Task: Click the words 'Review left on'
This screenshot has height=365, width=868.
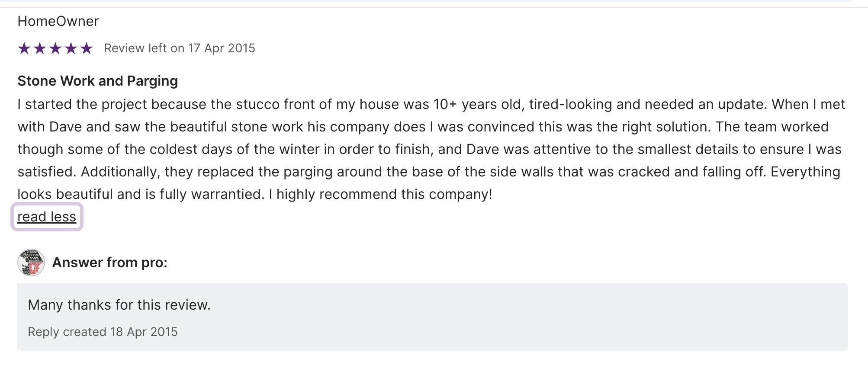Action: pyautogui.click(x=144, y=48)
